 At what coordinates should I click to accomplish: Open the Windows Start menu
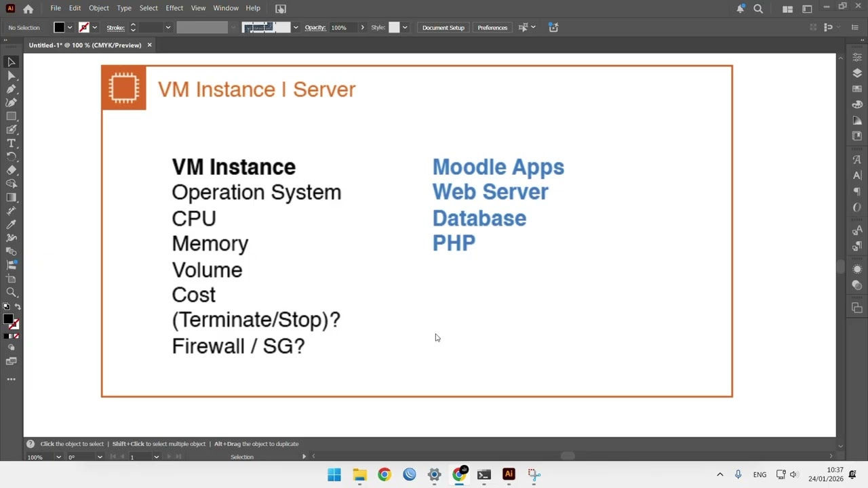[334, 474]
